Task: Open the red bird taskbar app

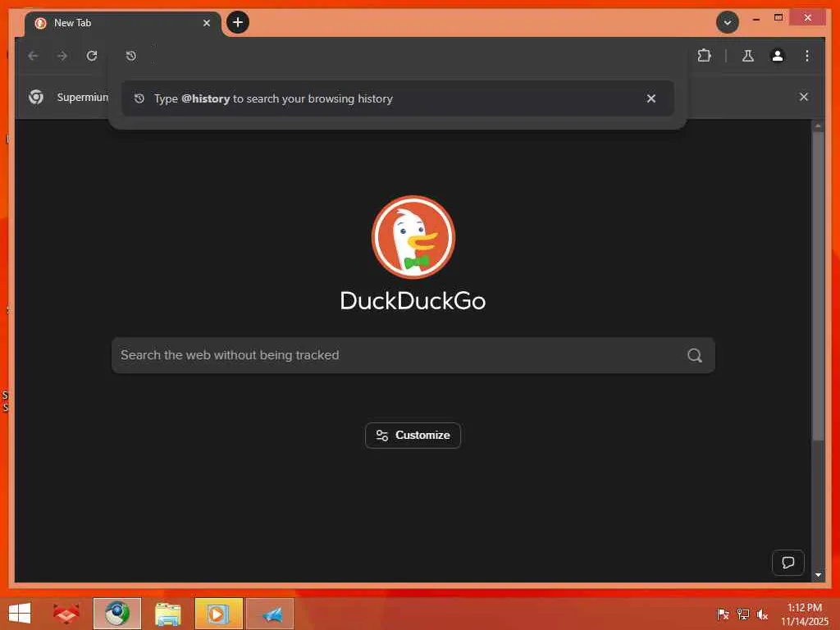Action: click(x=66, y=614)
